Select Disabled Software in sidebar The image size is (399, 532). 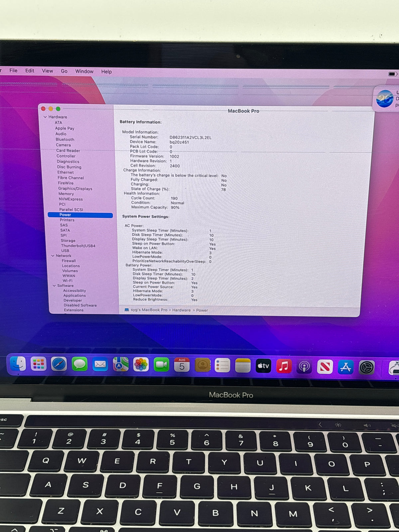(x=80, y=305)
